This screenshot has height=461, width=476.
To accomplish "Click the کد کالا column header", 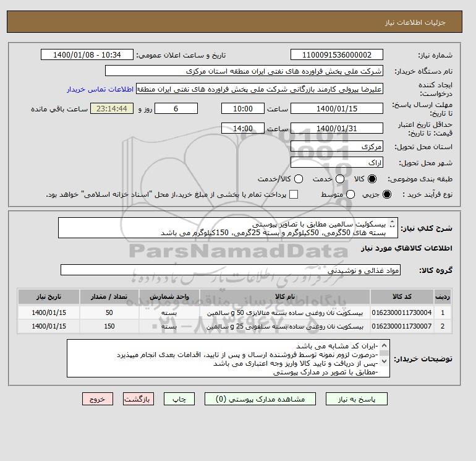I will [x=402, y=296].
